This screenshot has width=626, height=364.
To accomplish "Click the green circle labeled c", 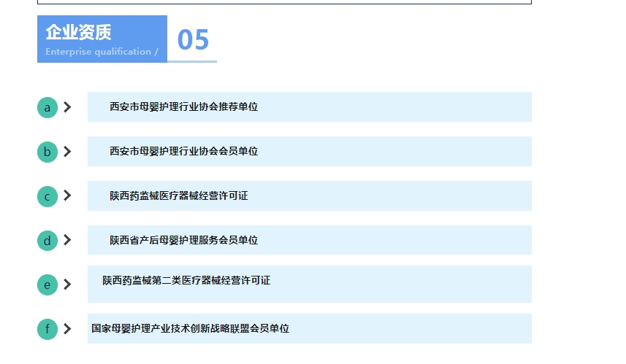I will coord(47,196).
